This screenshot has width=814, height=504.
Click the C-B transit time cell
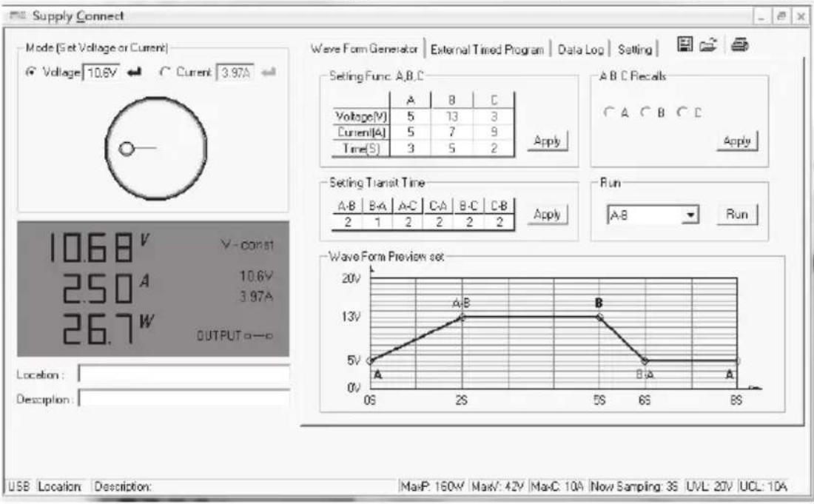tap(499, 222)
